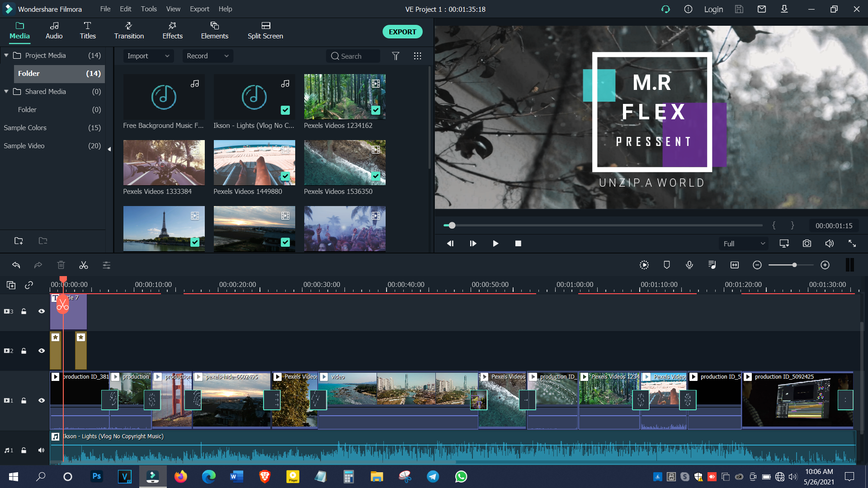This screenshot has width=868, height=488.
Task: Lock the main video track
Action: click(x=24, y=400)
